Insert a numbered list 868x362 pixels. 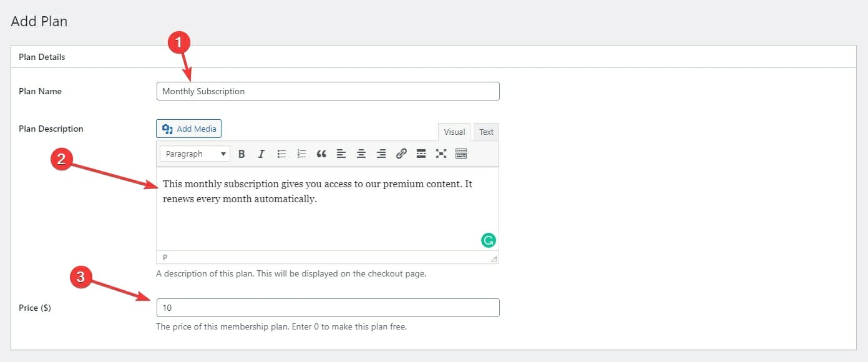tap(301, 154)
